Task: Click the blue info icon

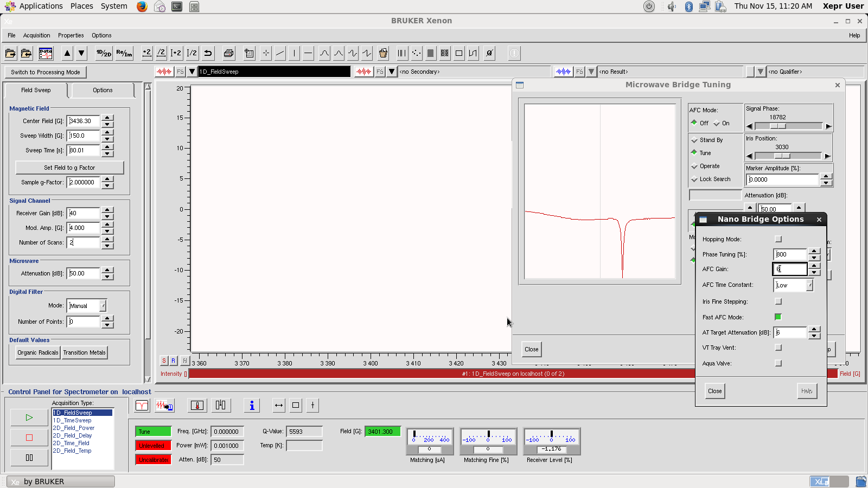Action: (x=251, y=406)
